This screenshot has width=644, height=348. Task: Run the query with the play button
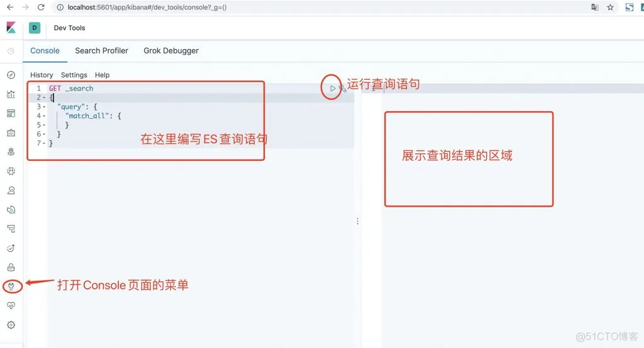[x=332, y=88]
